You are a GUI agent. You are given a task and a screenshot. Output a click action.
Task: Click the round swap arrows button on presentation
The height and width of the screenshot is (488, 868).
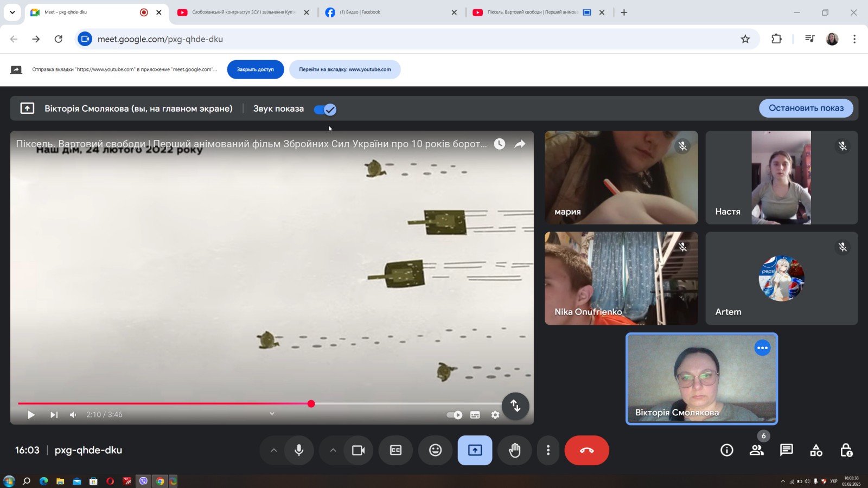click(x=515, y=406)
